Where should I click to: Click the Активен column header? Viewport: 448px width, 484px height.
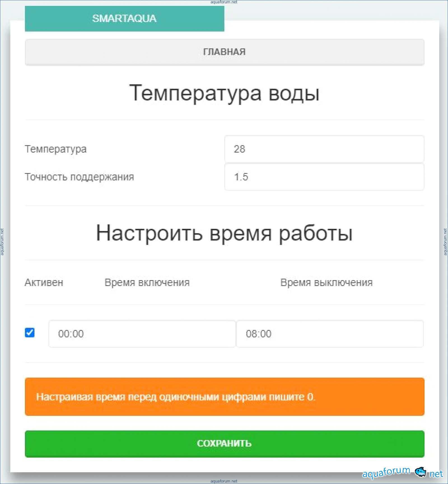[x=44, y=283]
